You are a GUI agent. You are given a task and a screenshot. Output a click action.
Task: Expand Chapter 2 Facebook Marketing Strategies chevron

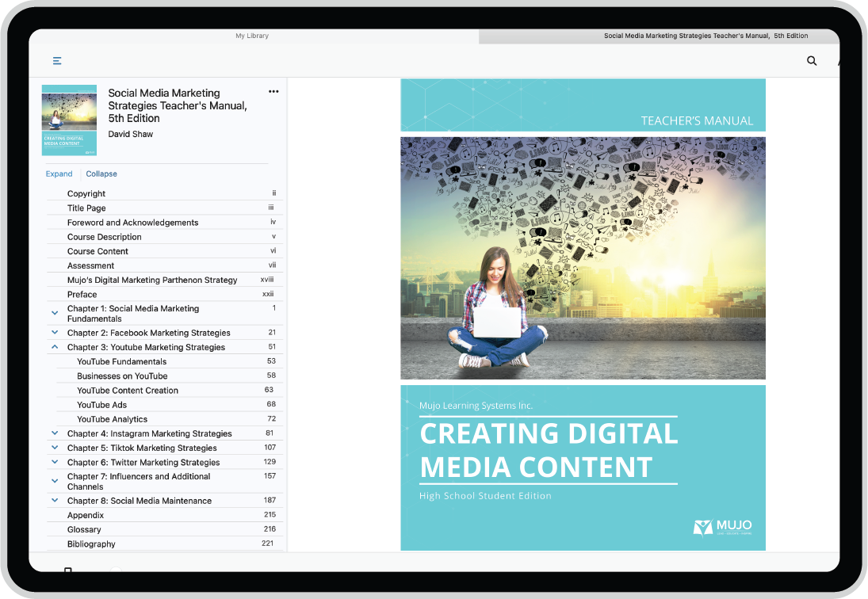pyautogui.click(x=55, y=333)
